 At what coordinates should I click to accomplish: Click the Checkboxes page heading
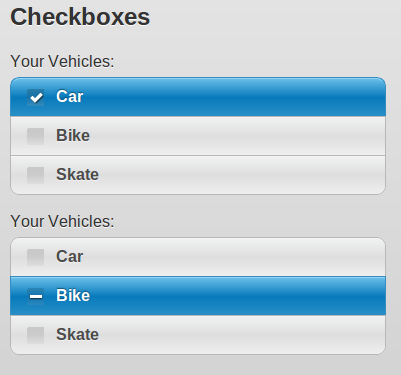pos(80,17)
